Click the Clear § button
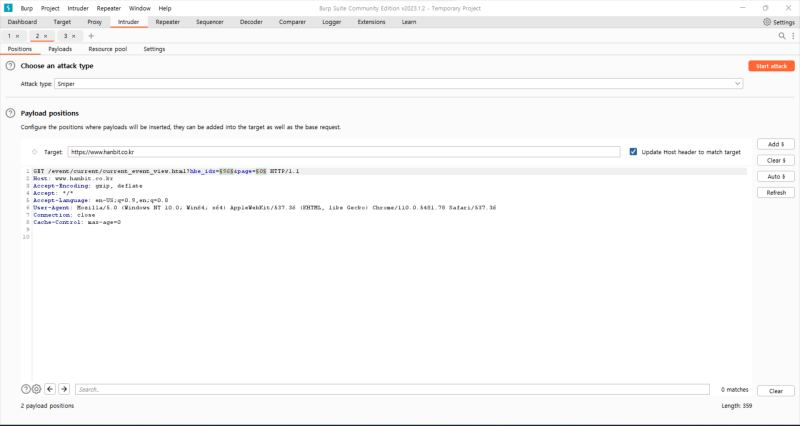The image size is (800, 426). [776, 160]
